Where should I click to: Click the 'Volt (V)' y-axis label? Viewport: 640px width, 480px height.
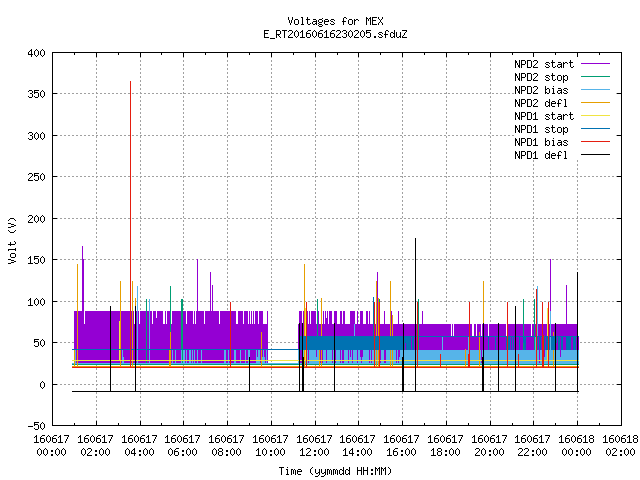coord(12,240)
